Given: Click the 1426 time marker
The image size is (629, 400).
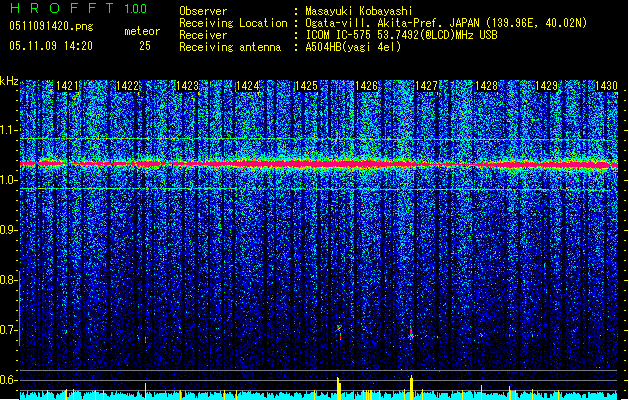Looking at the screenshot, I should 366,86.
